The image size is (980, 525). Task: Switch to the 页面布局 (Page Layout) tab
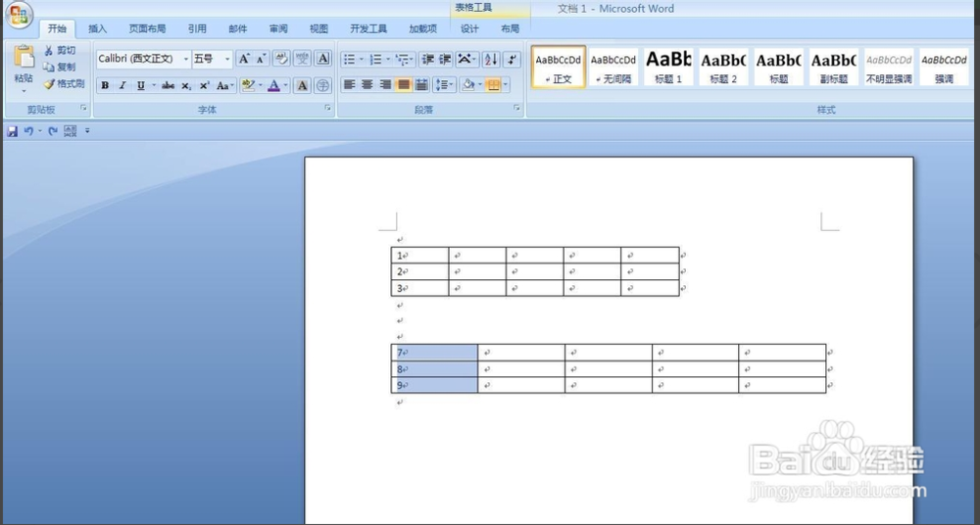pos(148,28)
